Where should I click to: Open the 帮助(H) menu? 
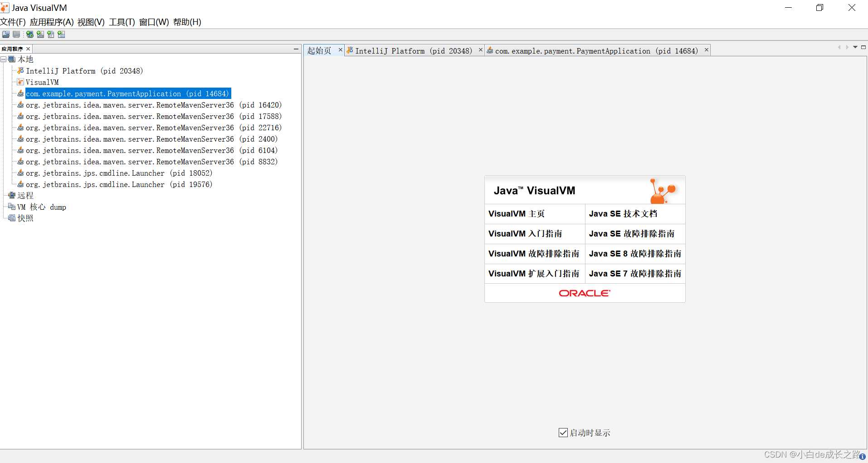pos(187,22)
